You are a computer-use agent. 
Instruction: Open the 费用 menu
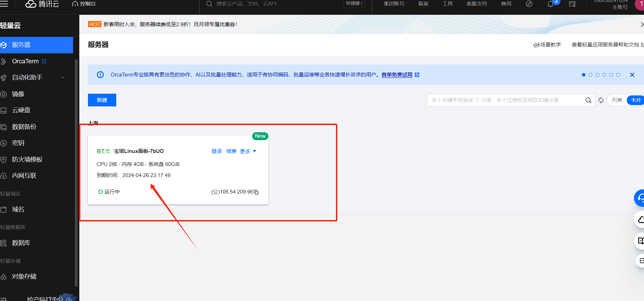tap(506, 4)
